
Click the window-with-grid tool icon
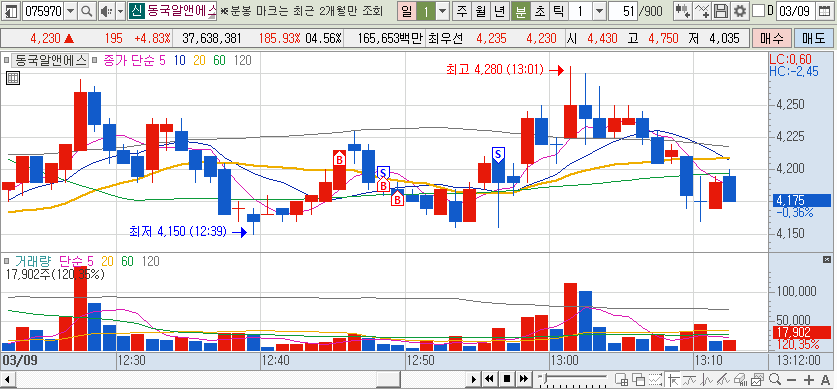621,379
